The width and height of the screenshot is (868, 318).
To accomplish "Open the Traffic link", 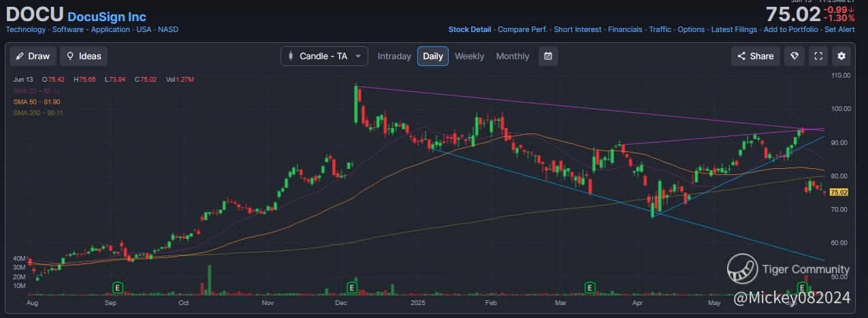I will 660,29.
